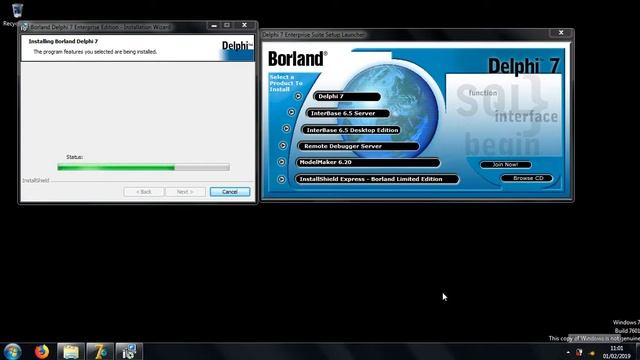
Task: Open File Explorer from the taskbar
Action: pyautogui.click(x=71, y=351)
